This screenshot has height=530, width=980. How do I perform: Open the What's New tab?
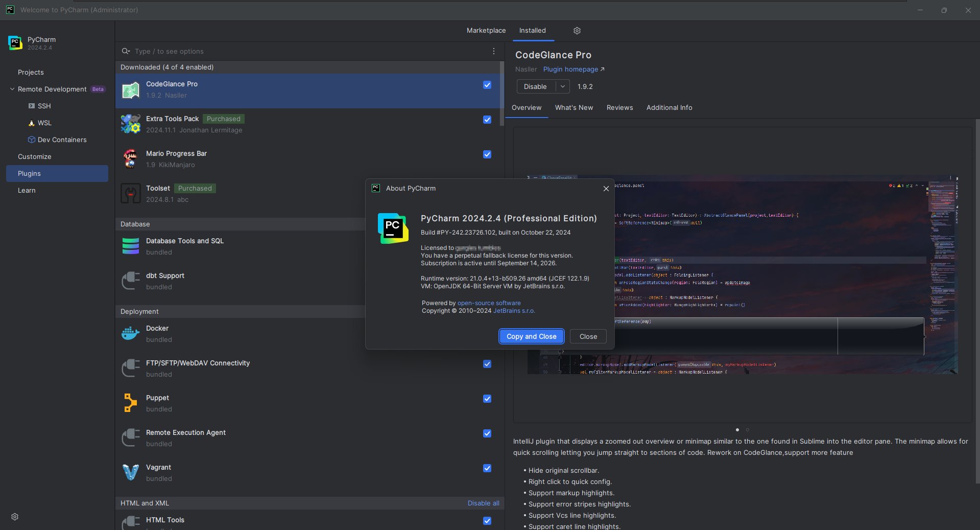(x=574, y=107)
